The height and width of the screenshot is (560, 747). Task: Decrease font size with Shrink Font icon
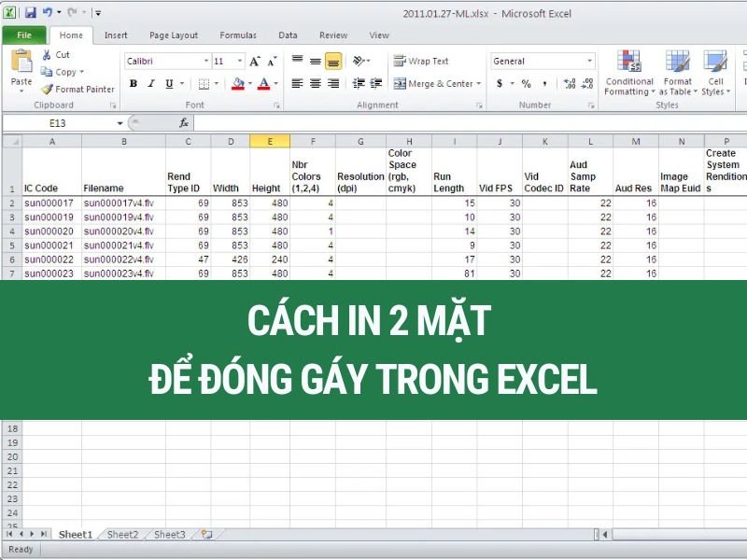[x=272, y=61]
